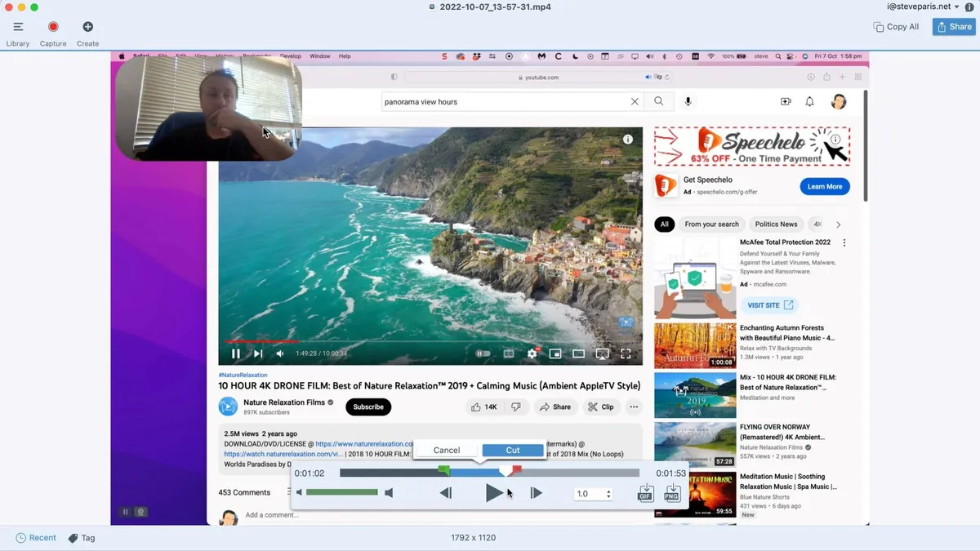Select the Politics News chip

coord(776,224)
